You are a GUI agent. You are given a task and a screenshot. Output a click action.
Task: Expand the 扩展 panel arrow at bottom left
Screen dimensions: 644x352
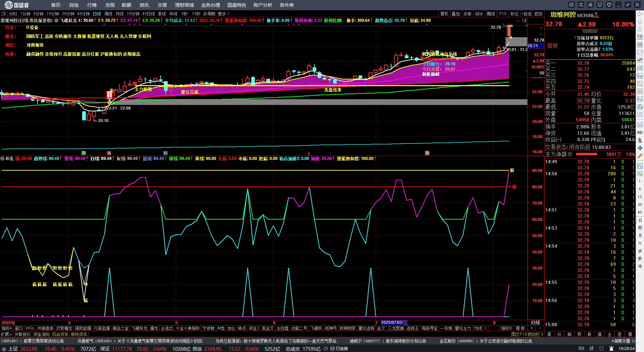[6, 334]
